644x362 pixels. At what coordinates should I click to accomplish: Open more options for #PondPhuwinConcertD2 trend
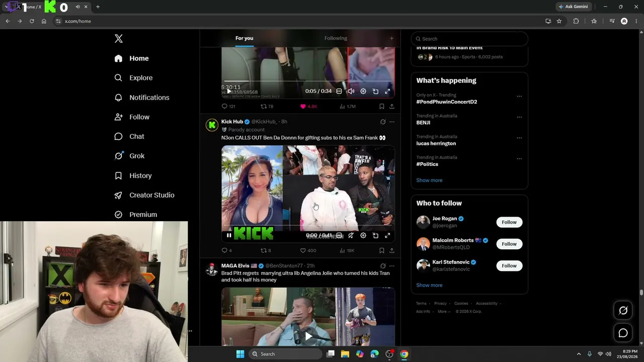pos(519,96)
